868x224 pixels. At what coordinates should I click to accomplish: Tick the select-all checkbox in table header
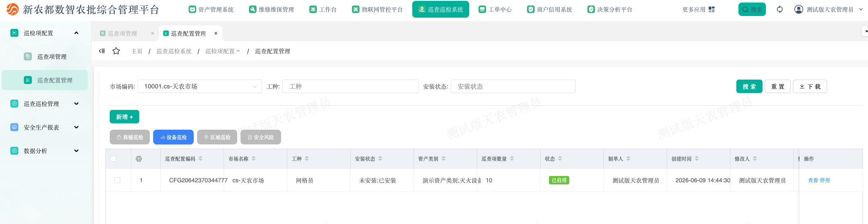coord(113,159)
